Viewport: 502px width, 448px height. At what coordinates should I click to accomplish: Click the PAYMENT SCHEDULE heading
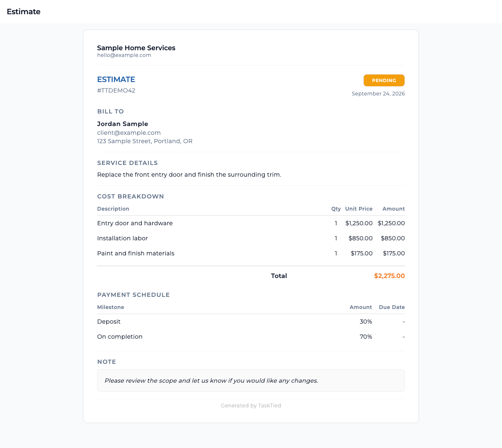(x=133, y=295)
